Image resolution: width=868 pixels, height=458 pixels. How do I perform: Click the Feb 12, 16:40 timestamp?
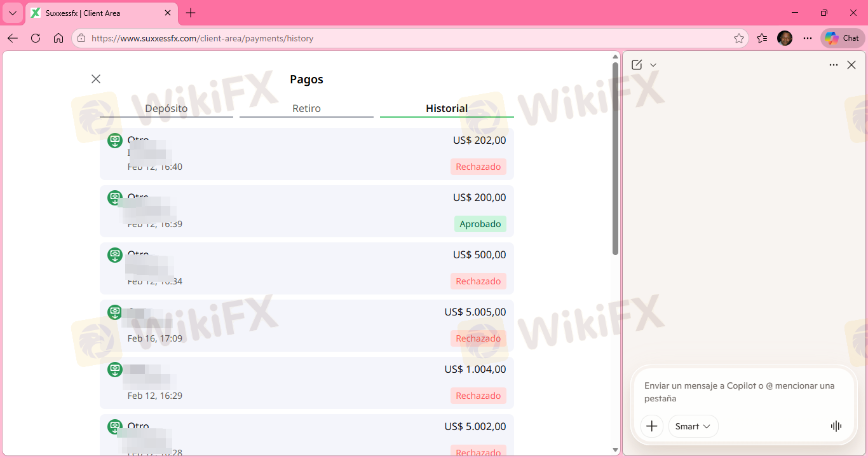pos(155,167)
